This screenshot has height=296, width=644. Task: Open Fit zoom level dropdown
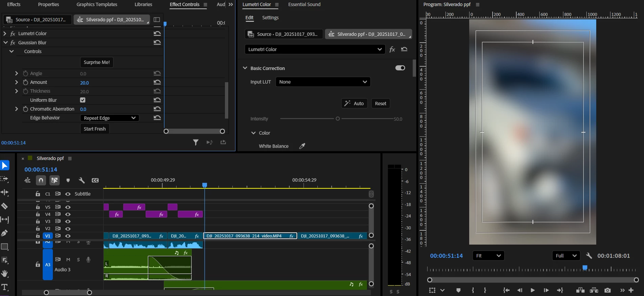coord(488,256)
